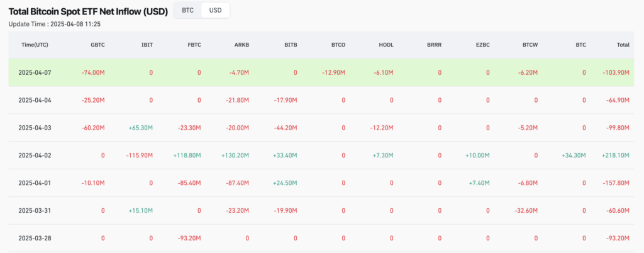The height and width of the screenshot is (253, 644).
Task: Click the Total Bitcoin Spot ETF Net Inflow title
Action: (88, 12)
